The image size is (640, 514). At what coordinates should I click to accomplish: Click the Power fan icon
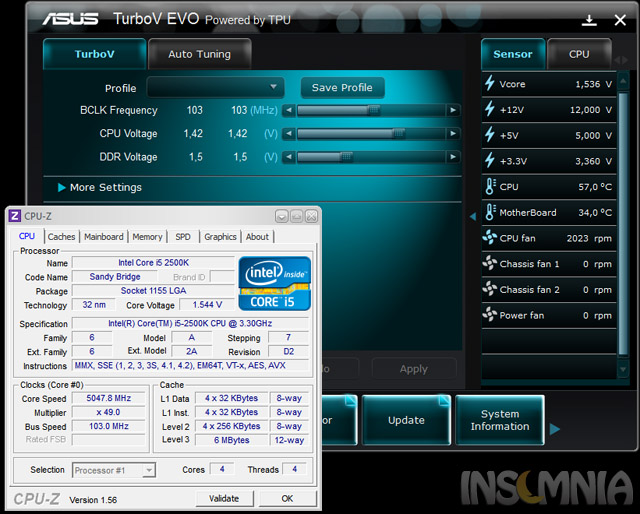pyautogui.click(x=489, y=314)
